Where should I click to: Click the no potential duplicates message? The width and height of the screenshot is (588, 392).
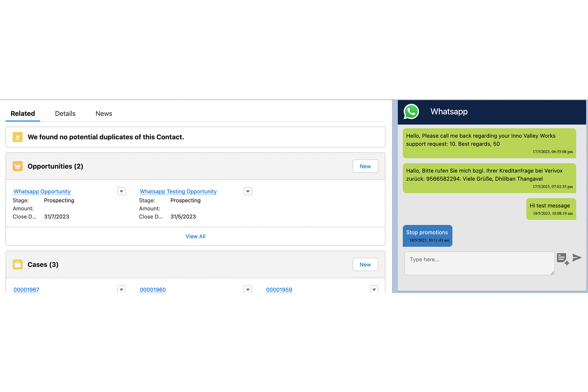click(x=106, y=137)
